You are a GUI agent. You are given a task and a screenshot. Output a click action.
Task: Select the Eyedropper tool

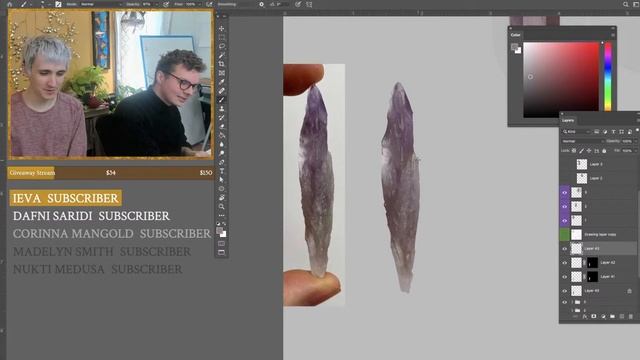[x=222, y=82]
